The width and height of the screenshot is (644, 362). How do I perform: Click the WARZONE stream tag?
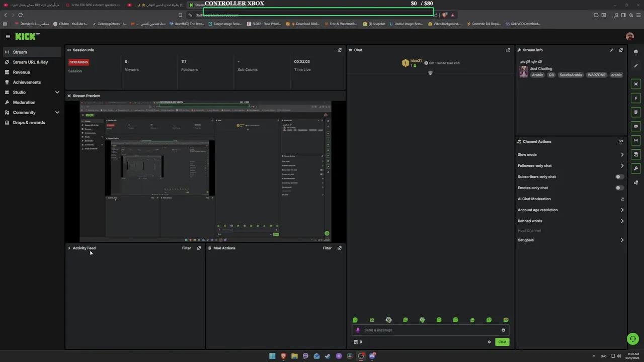(597, 75)
